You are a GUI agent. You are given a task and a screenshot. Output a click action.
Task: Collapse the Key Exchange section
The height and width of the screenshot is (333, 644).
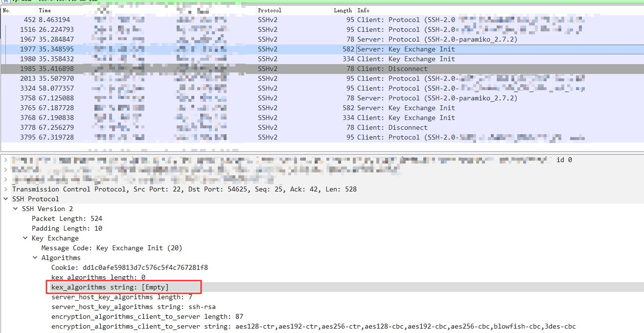[25, 238]
